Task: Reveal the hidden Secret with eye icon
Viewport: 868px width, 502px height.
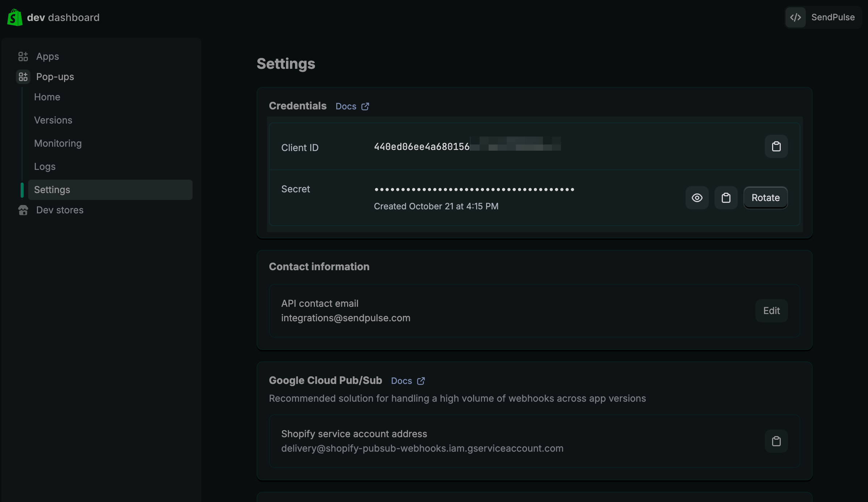Action: point(697,198)
